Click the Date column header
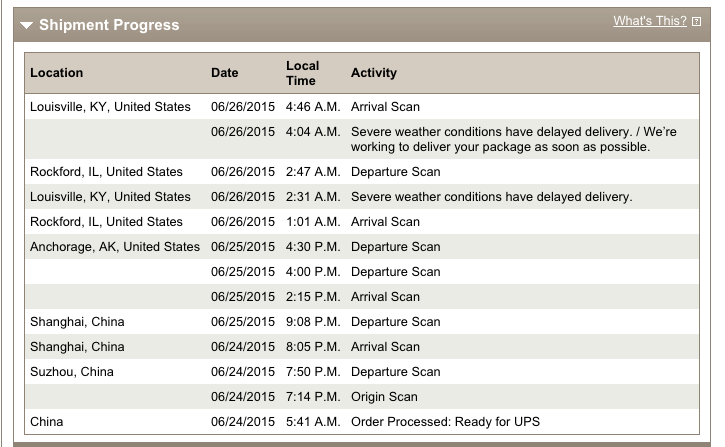 pos(225,73)
